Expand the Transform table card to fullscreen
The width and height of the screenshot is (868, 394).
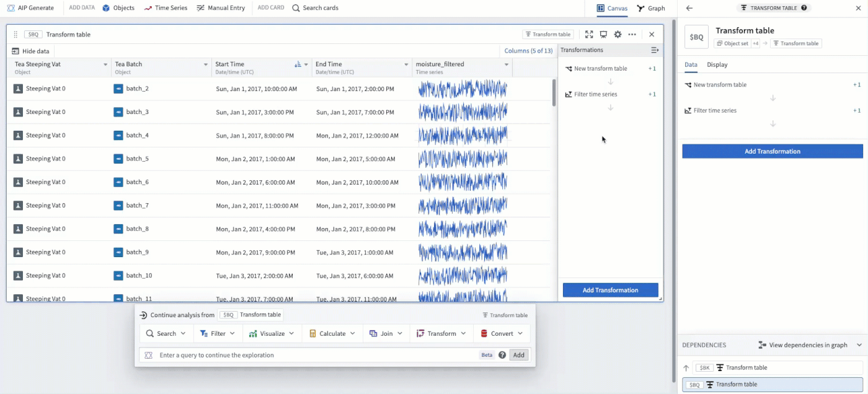(589, 35)
